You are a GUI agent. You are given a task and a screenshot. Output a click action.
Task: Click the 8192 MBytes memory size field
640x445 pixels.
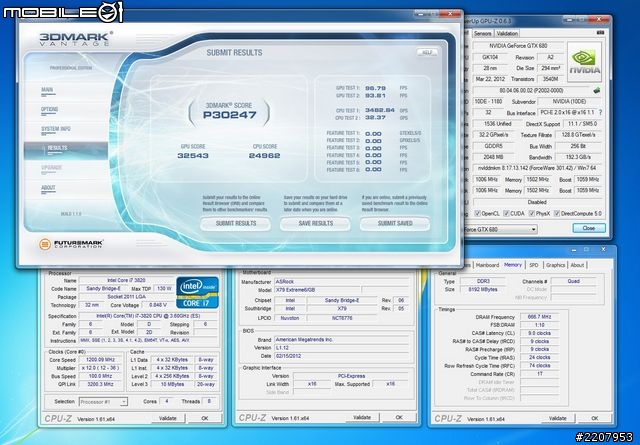click(483, 289)
